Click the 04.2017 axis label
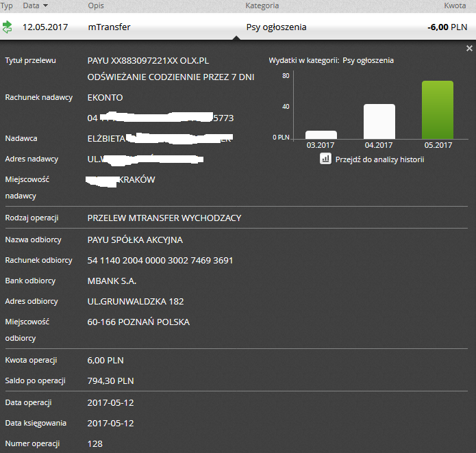 pyautogui.click(x=379, y=145)
